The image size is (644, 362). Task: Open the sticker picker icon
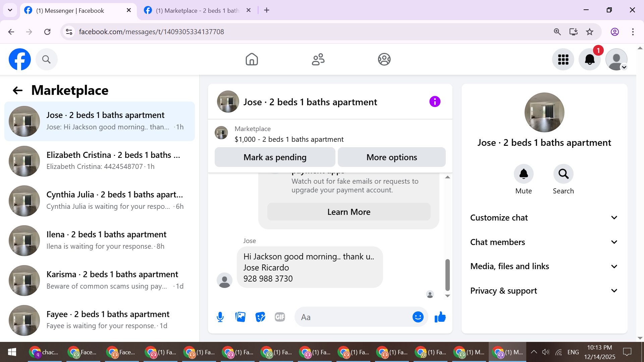[260, 317]
